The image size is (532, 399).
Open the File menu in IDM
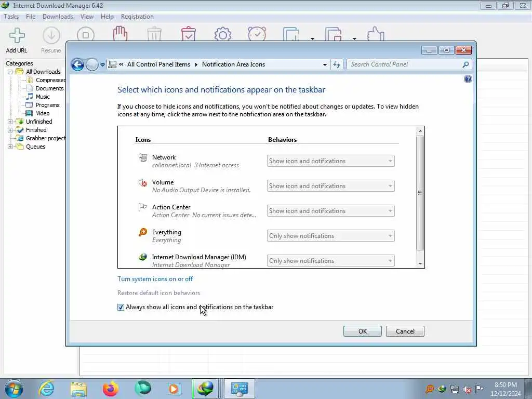pyautogui.click(x=31, y=17)
